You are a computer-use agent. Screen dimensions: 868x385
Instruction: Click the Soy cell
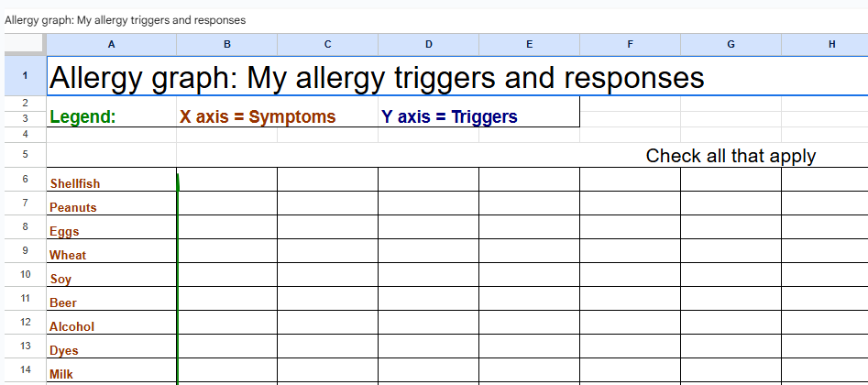coord(60,279)
